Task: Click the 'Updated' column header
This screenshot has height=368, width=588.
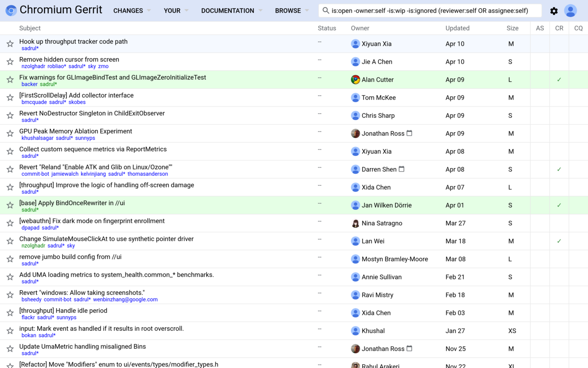Action: (x=458, y=28)
